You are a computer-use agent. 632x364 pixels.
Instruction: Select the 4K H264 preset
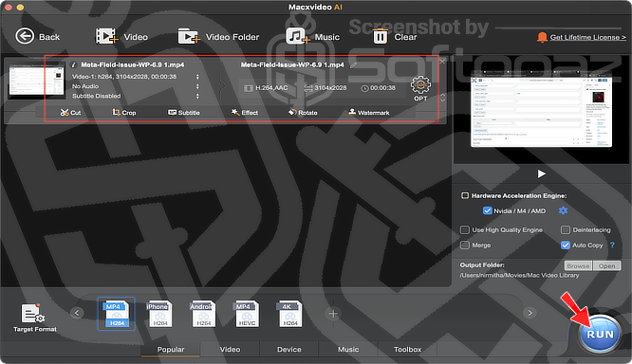pos(289,314)
